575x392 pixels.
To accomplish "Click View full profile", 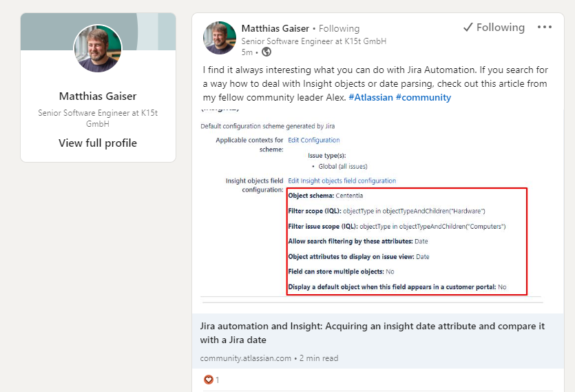I will pyautogui.click(x=98, y=143).
